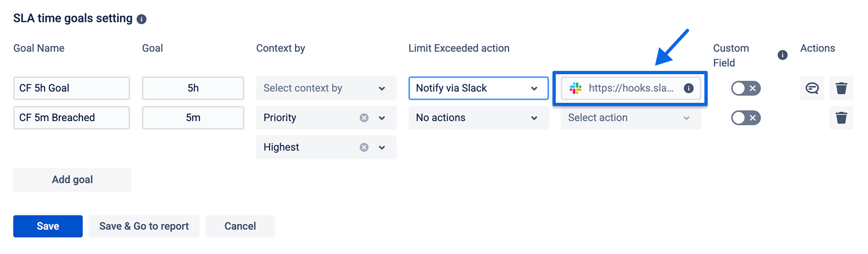The height and width of the screenshot is (254, 868).
Task: Expand the Priority context dropdown
Action: [382, 118]
